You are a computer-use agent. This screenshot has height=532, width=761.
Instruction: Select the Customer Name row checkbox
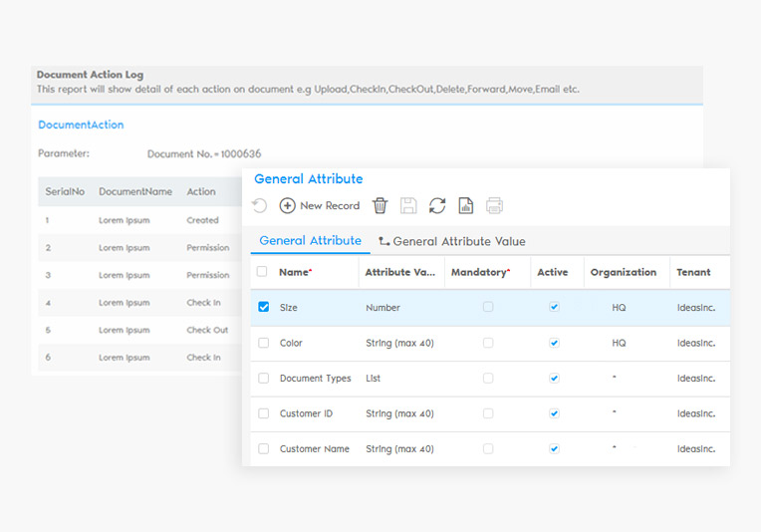click(263, 449)
